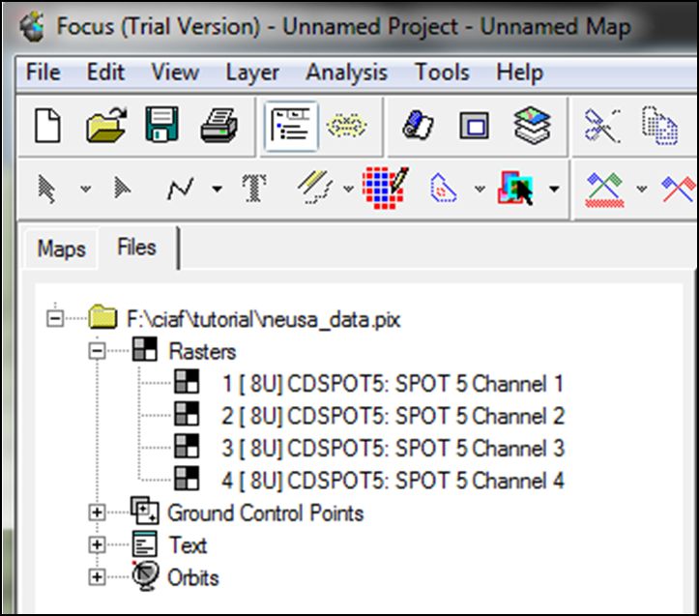This screenshot has height=616, width=699.
Task: Select the Text T tool
Action: click(x=254, y=188)
